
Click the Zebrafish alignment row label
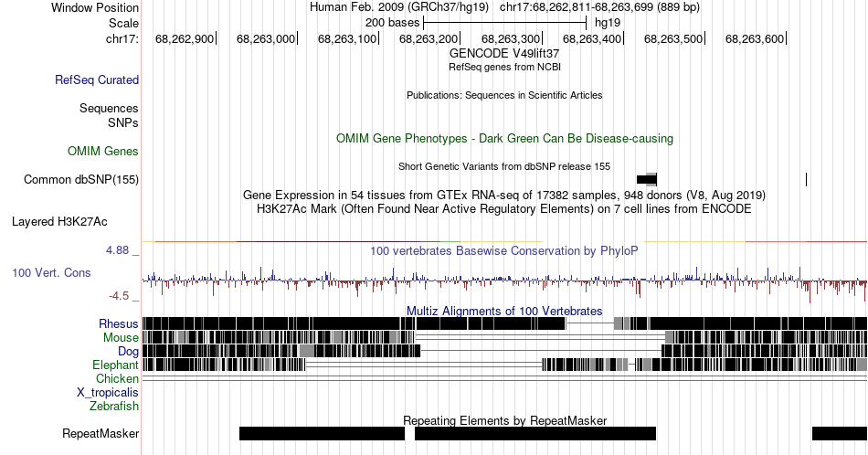(114, 406)
